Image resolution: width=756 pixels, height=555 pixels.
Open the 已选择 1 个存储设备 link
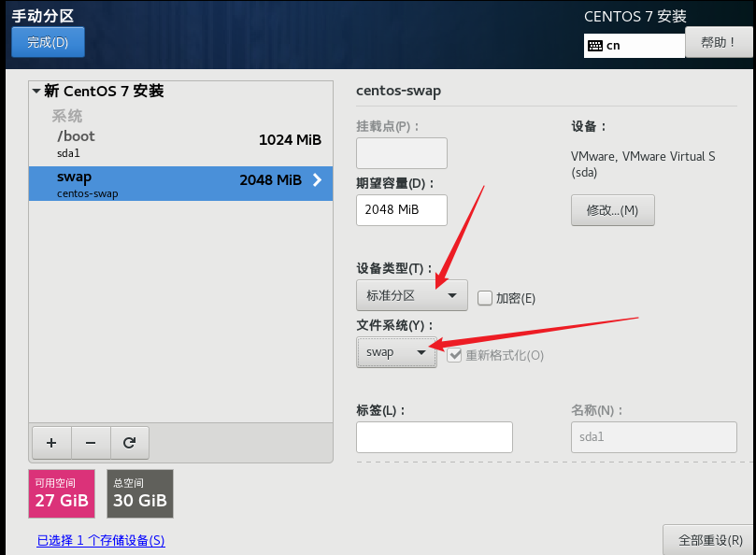click(x=101, y=541)
